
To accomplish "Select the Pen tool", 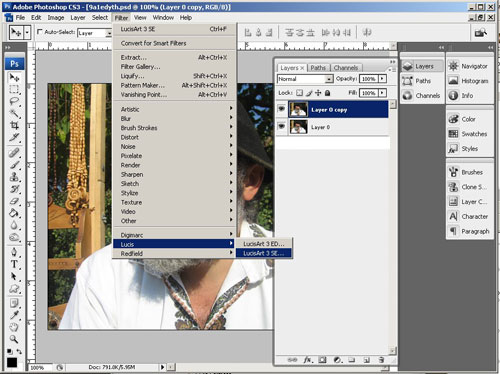I will point(14,252).
